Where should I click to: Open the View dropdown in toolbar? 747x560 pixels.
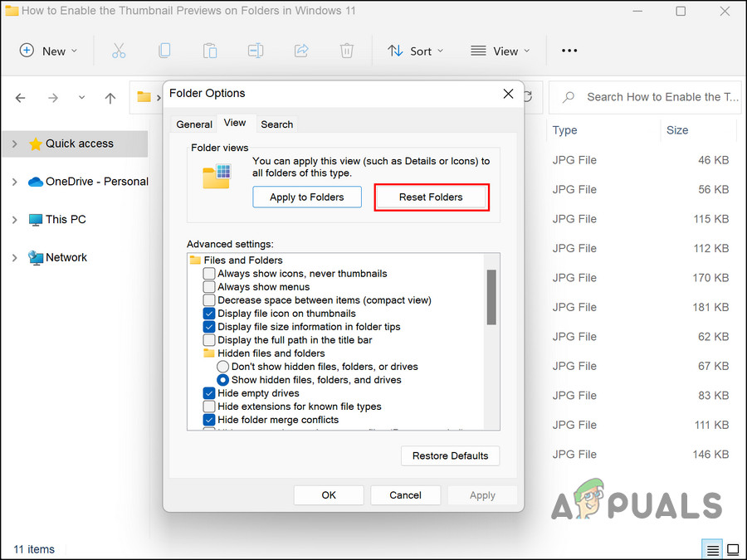(500, 51)
